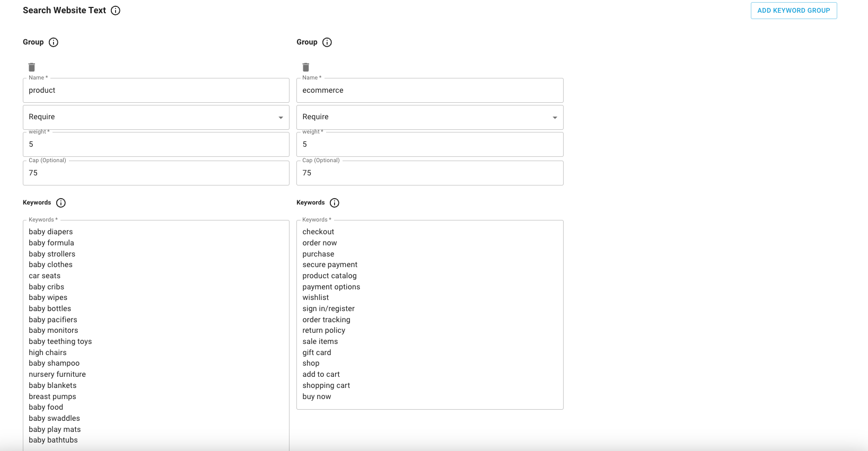The height and width of the screenshot is (451, 868).
Task: Click Cap (Optional) field in ecommerce group
Action: (x=429, y=173)
